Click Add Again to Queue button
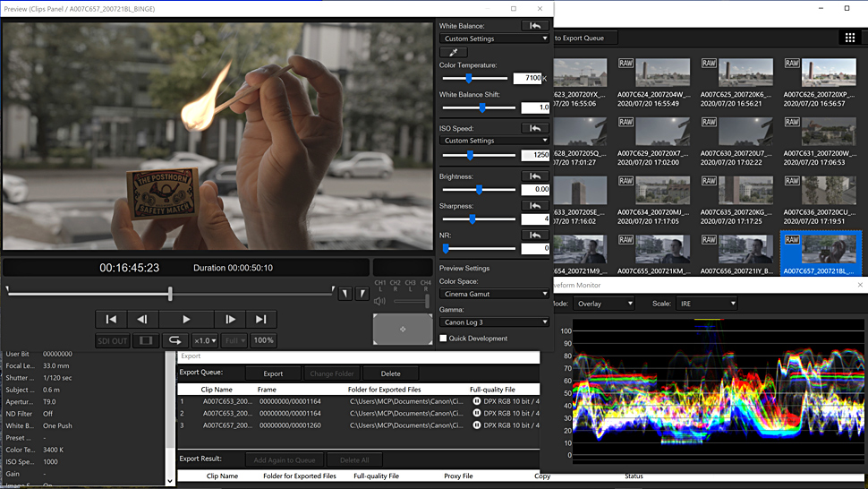The width and height of the screenshot is (868, 489). 285,459
